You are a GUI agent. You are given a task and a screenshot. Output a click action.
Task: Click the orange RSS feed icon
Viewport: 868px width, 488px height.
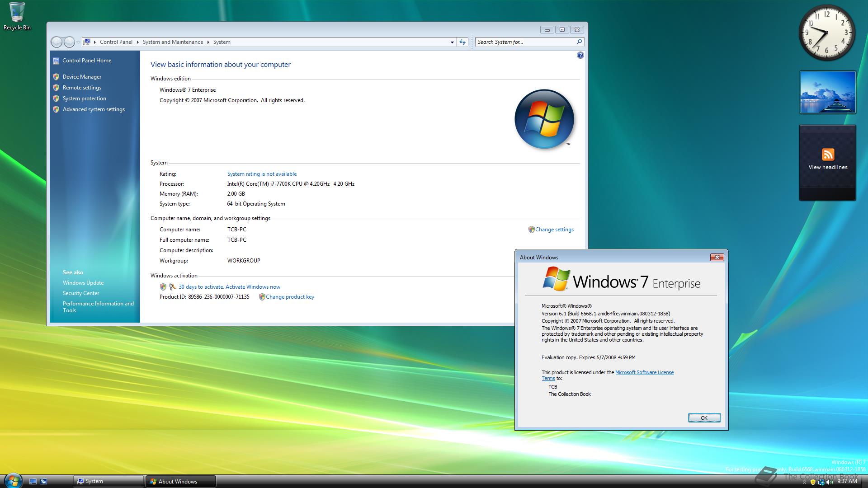(828, 155)
